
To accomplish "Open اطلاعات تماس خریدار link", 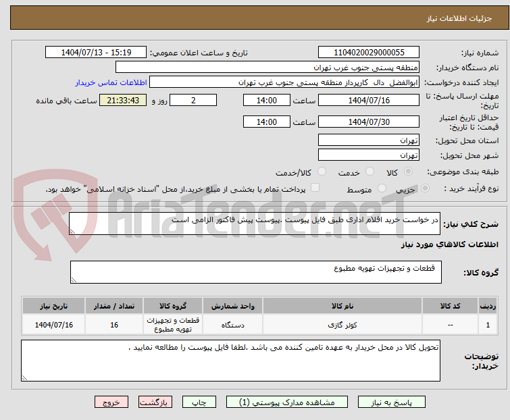I will coord(111,82).
